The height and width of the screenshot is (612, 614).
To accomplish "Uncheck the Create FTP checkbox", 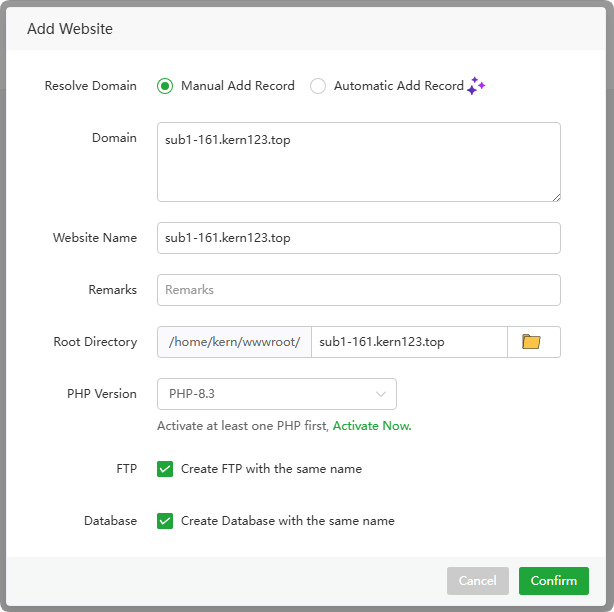I will click(x=165, y=469).
